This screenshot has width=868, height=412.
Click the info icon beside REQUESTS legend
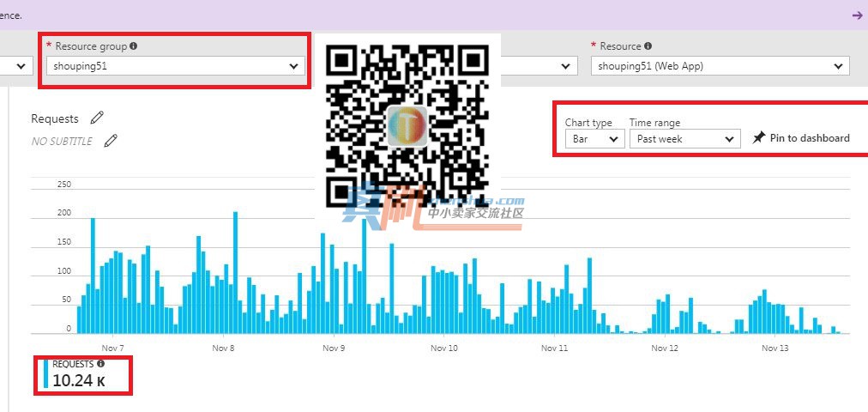coord(100,364)
